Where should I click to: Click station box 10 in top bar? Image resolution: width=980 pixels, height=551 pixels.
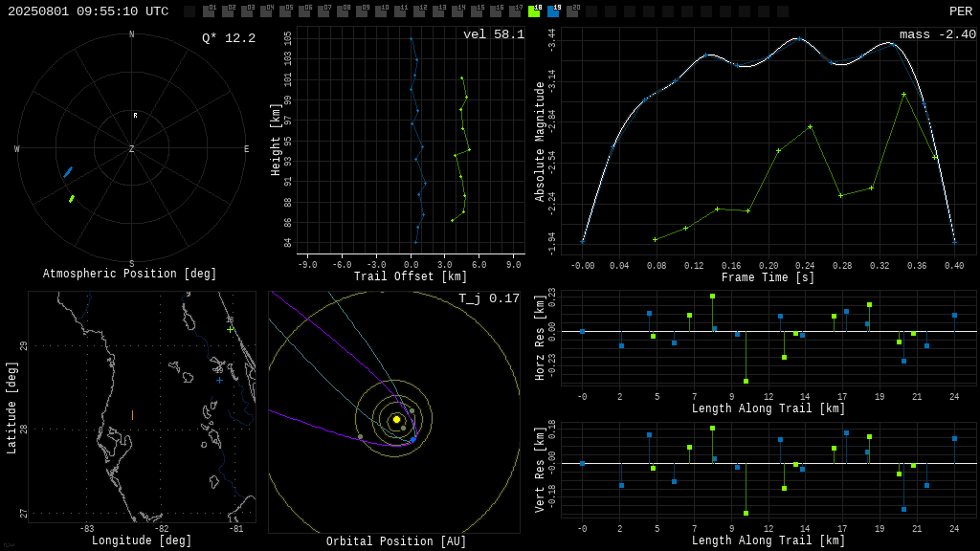[x=381, y=11]
